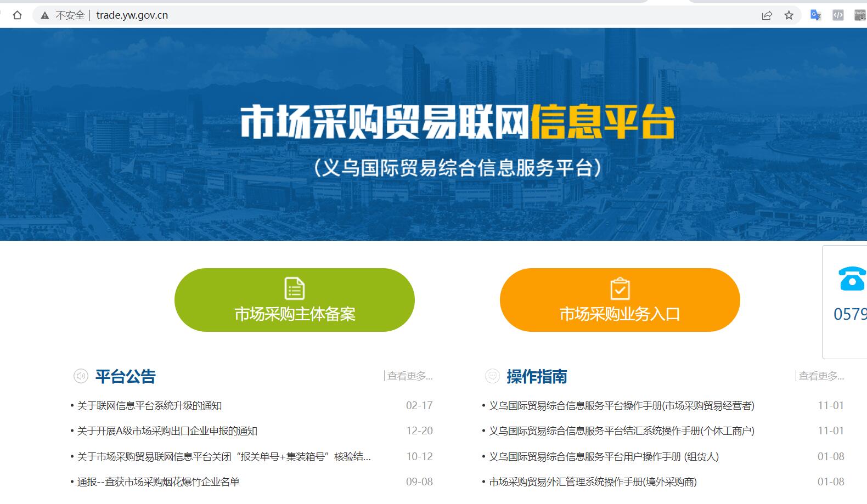The width and height of the screenshot is (867, 504).
Task: Click the not-secure warning triangle icon
Action: click(45, 15)
